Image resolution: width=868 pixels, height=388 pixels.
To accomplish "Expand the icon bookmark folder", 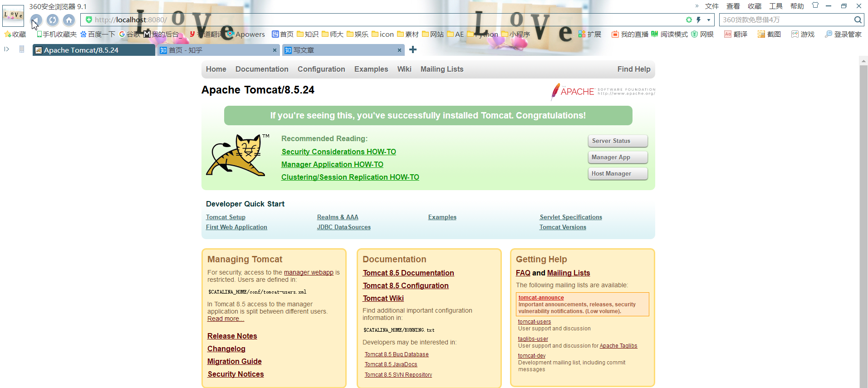I will click(383, 34).
